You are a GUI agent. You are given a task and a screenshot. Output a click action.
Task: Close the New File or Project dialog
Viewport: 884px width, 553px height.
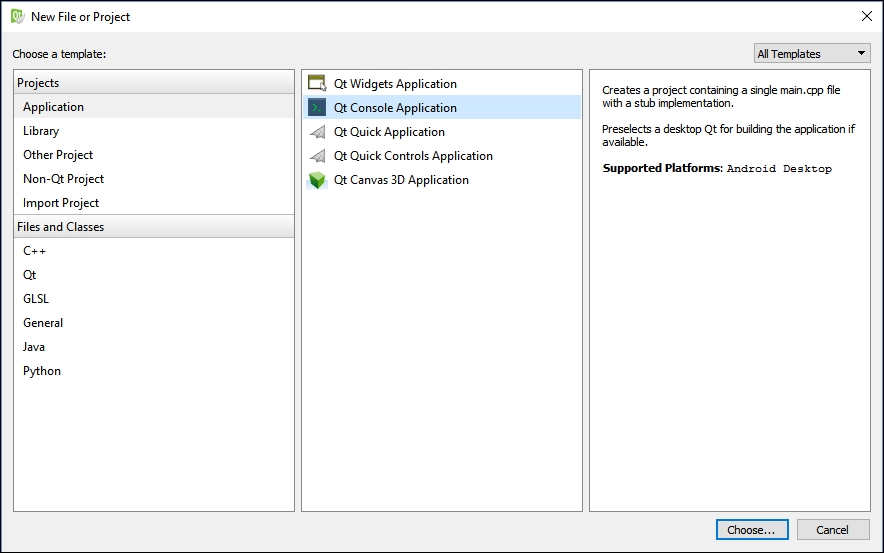(x=867, y=16)
